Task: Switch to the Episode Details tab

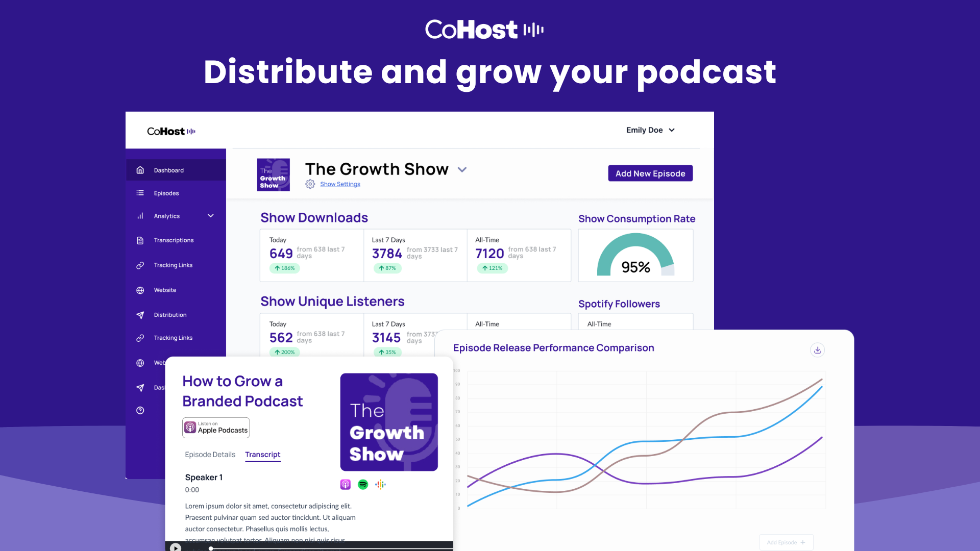Action: point(210,455)
